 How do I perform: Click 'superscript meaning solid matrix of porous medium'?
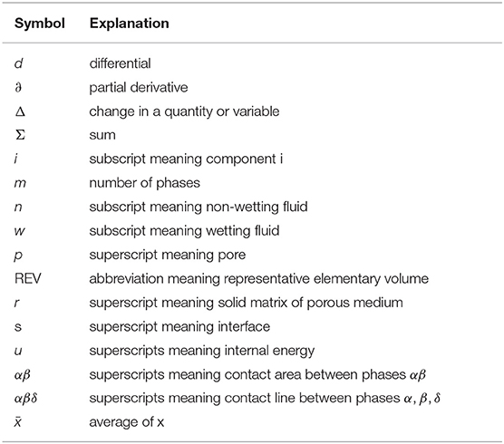point(247,303)
